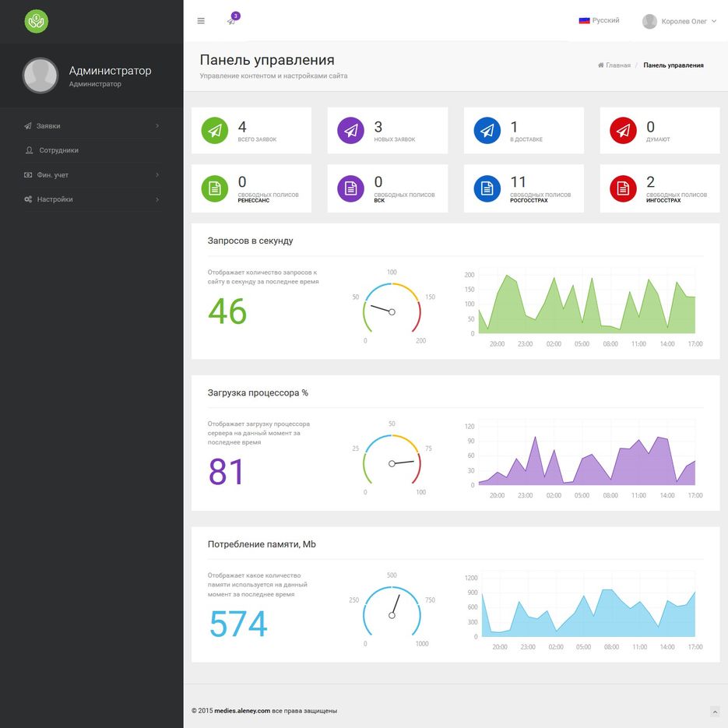
Task: Click the Администратор name in sidebar
Action: pyautogui.click(x=110, y=71)
